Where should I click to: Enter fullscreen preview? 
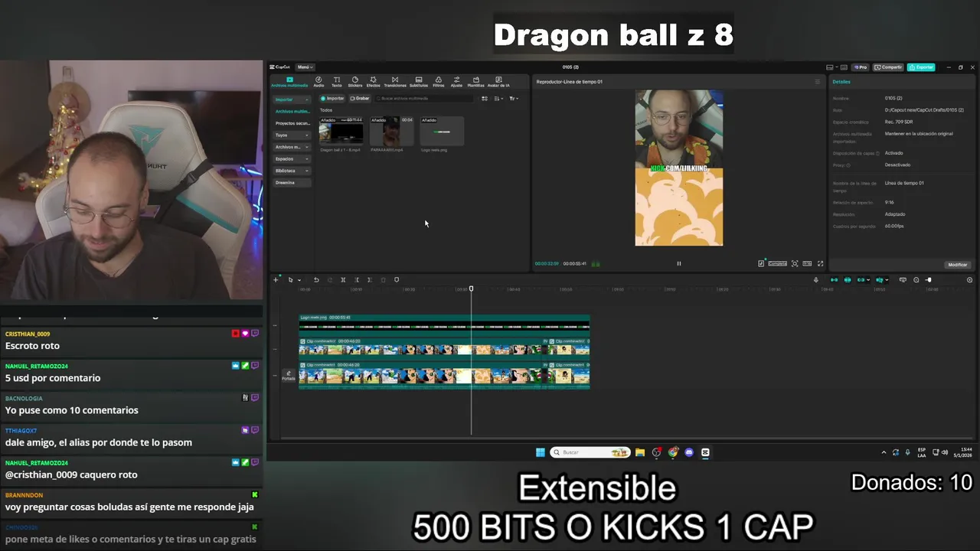point(820,264)
